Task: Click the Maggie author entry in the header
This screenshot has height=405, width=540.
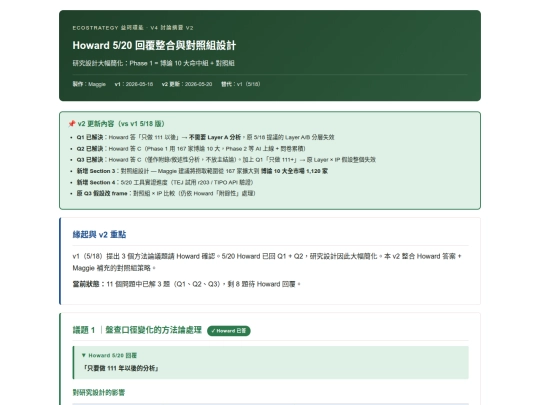Action: 89,84
